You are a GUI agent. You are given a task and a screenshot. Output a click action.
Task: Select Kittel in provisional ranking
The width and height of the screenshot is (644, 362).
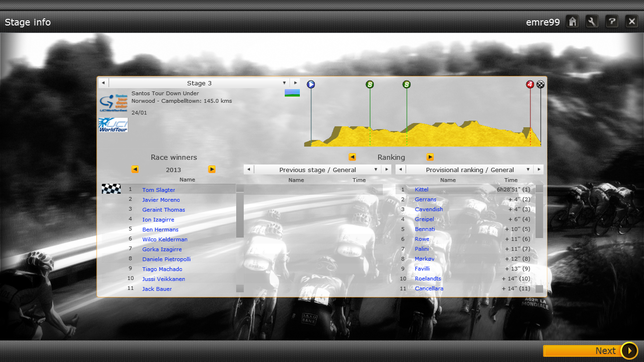(421, 189)
